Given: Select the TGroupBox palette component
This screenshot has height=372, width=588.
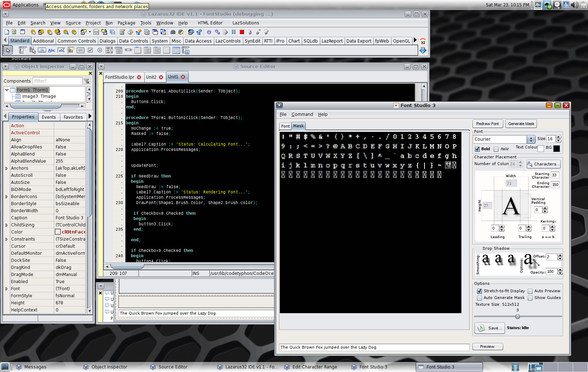Looking at the screenshot, I should pos(138,50).
